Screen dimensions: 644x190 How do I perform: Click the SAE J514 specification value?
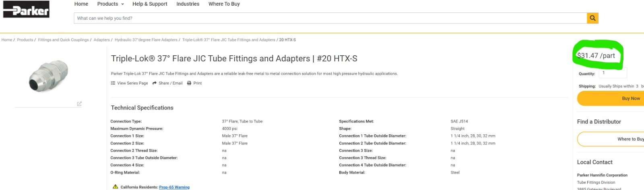[x=459, y=121]
